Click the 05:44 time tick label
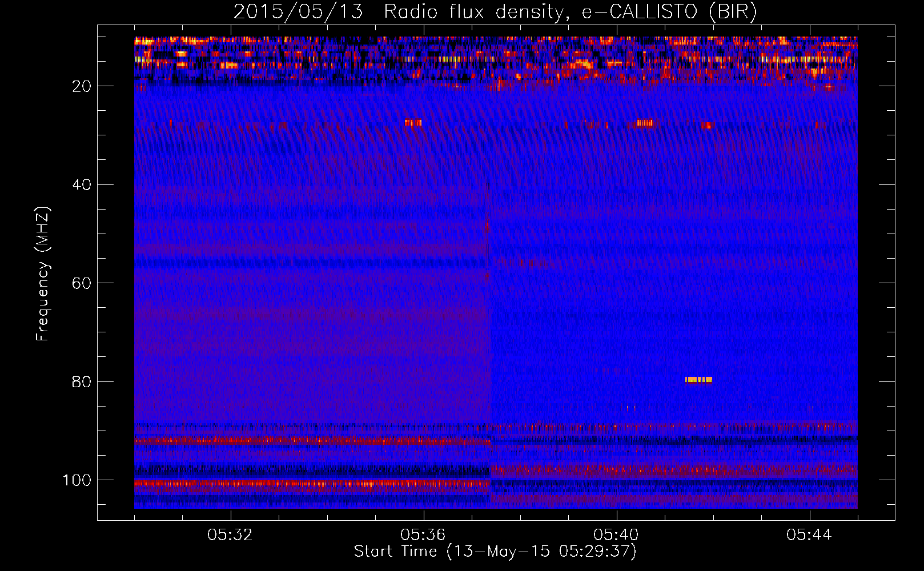Viewport: 924px width, 571px height. pos(809,535)
